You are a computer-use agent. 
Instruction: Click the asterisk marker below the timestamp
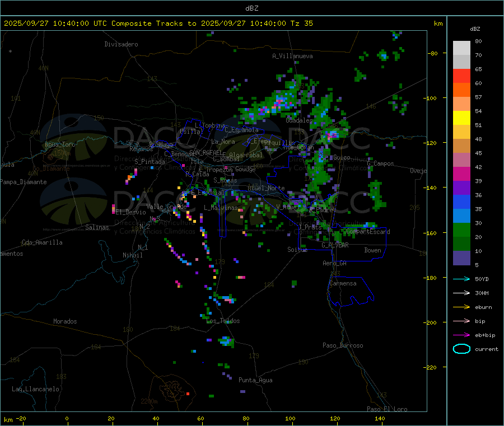pos(11,52)
